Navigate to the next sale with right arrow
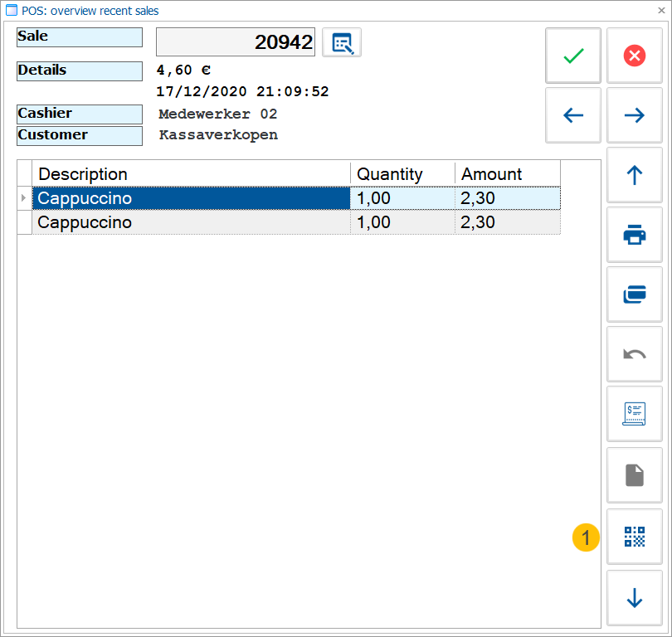Viewport: 672px width, 637px height. point(633,115)
